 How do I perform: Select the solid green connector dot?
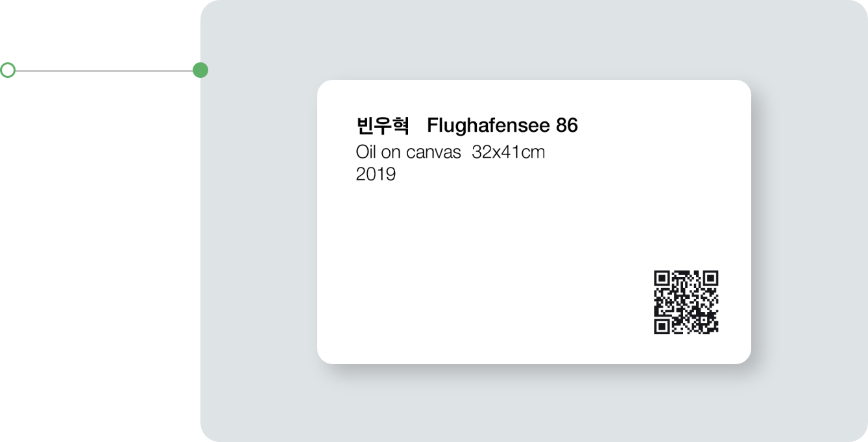[x=200, y=70]
